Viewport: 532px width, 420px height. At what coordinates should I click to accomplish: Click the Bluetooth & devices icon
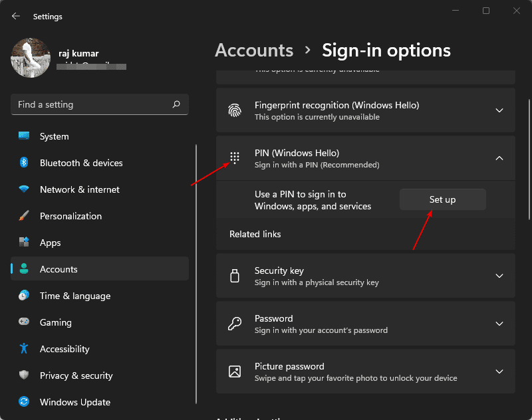24,163
